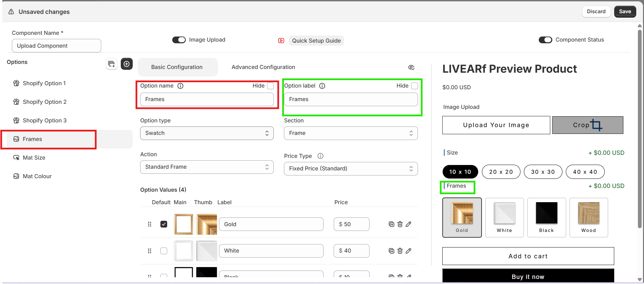644x284 pixels.
Task: Delete the White option value
Action: click(400, 251)
